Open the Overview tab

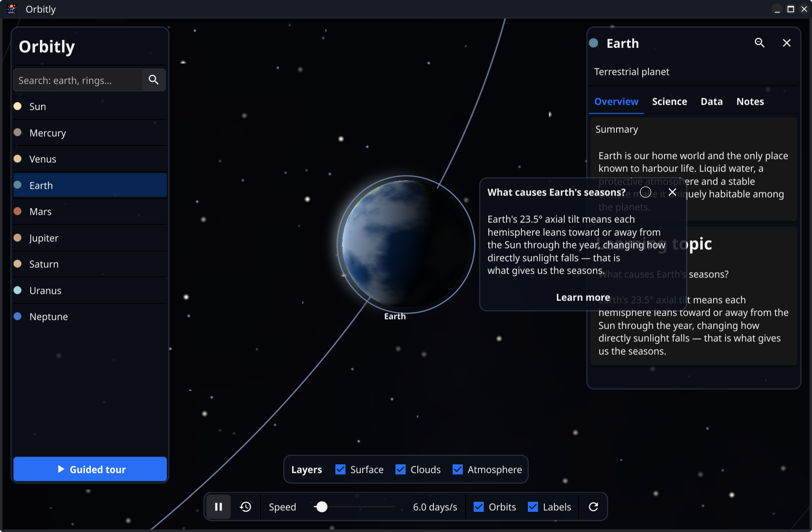pos(616,102)
